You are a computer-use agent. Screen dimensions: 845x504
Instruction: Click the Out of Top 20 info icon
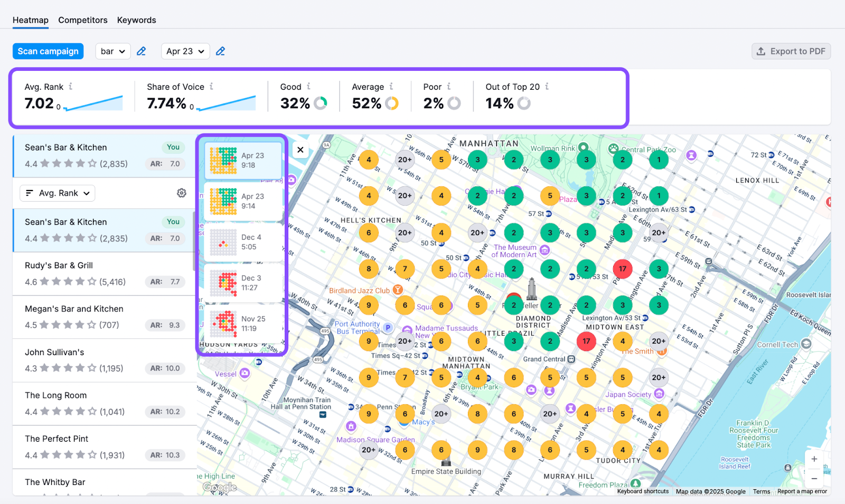tap(548, 86)
